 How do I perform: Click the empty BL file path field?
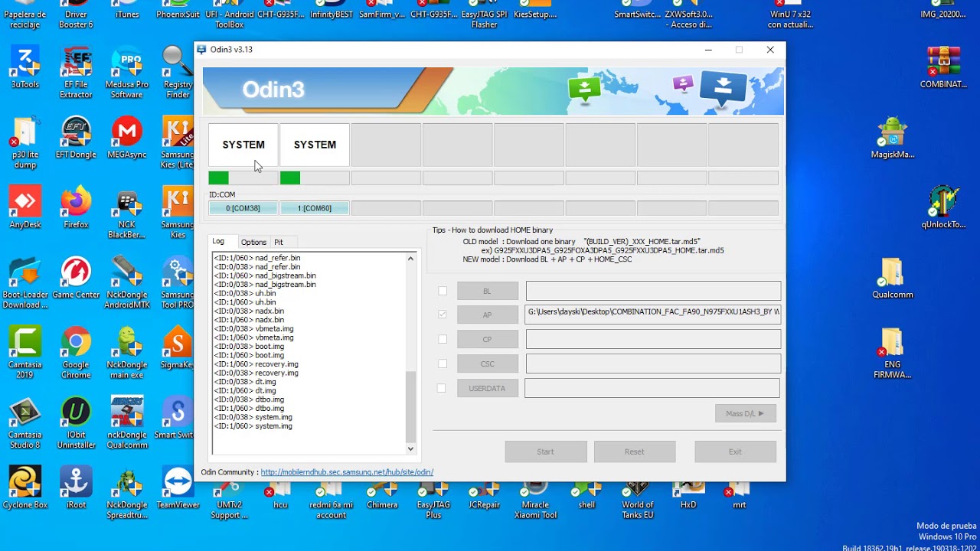(x=653, y=291)
